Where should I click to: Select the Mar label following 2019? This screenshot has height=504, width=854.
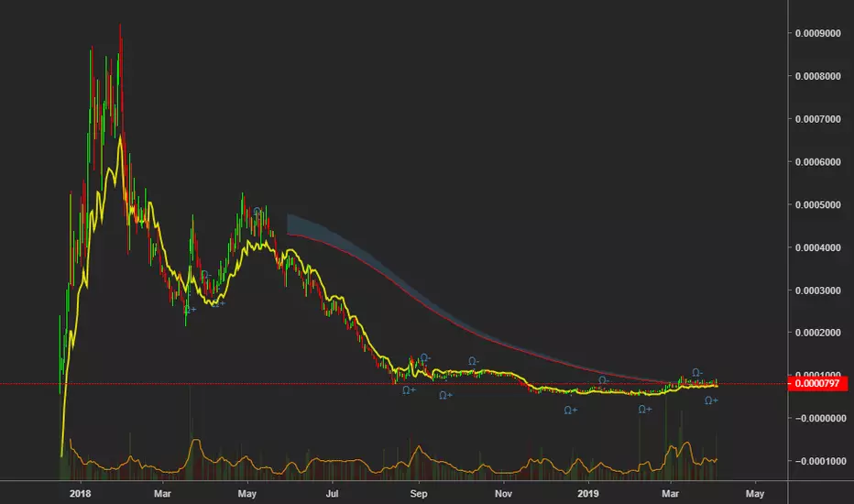[x=670, y=494]
